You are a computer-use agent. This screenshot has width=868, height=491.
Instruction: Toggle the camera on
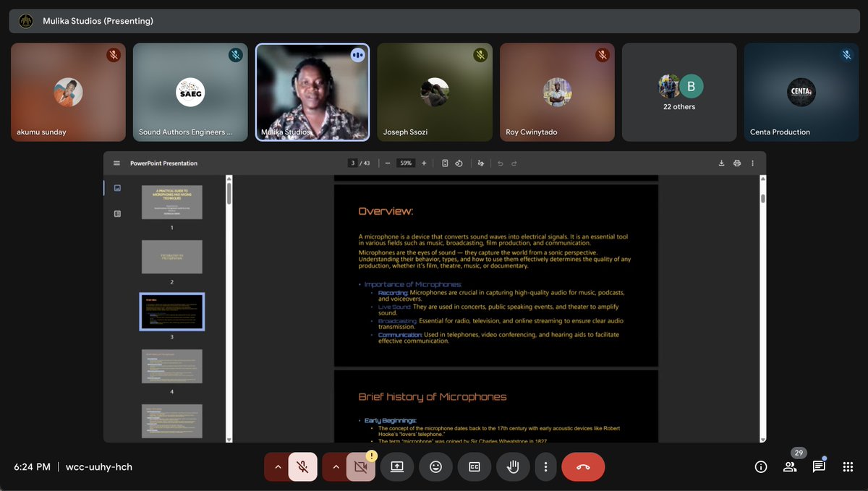[x=361, y=467]
